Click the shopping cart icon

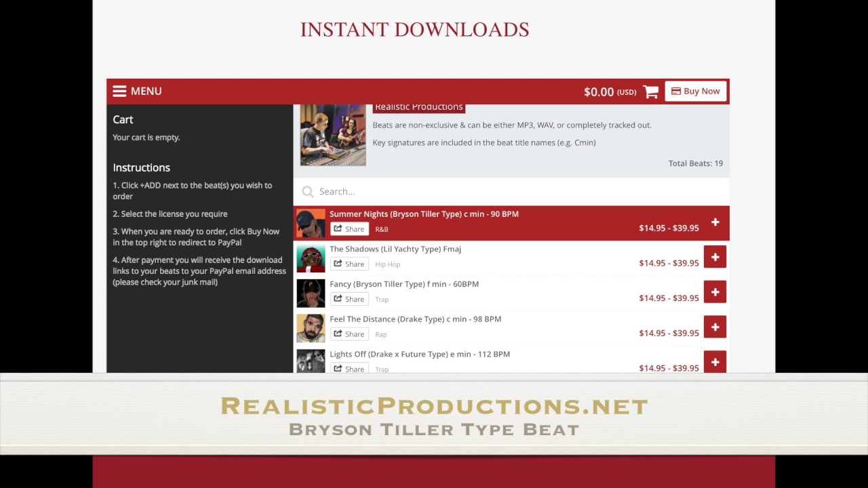coord(651,91)
